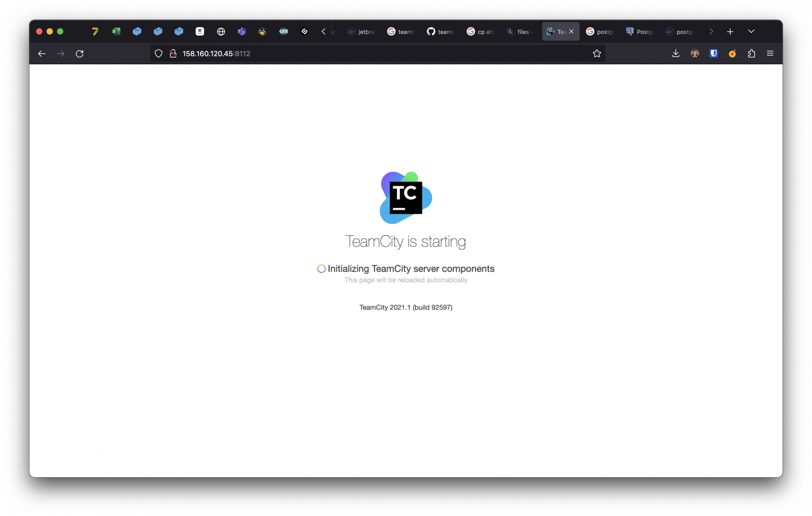812x516 pixels.
Task: Switch to the PostgreSQL elephant 'Postgr' tab
Action: [x=639, y=31]
